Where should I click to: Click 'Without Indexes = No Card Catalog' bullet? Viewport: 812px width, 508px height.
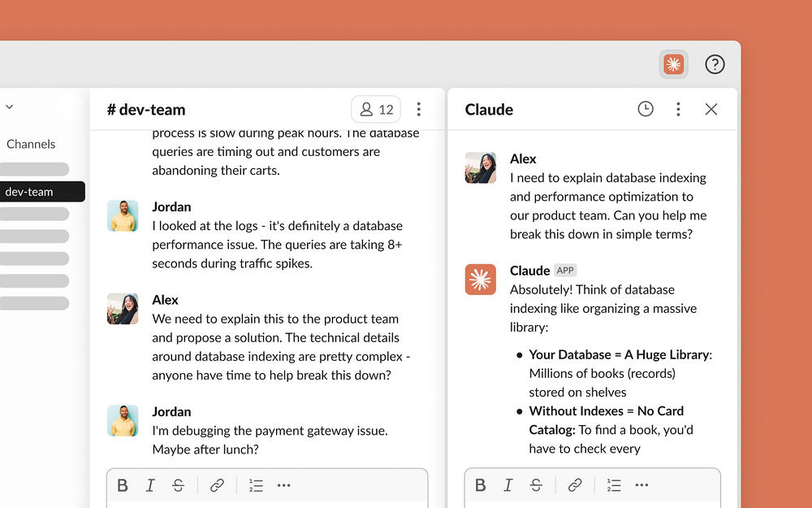point(607,420)
